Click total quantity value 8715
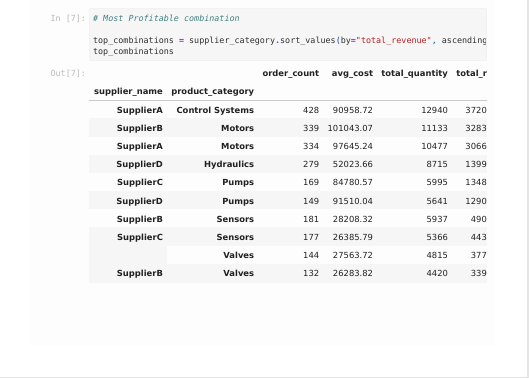 437,164
